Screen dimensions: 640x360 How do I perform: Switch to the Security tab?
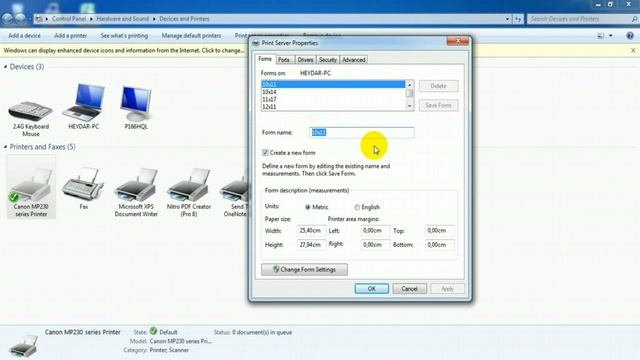(327, 60)
